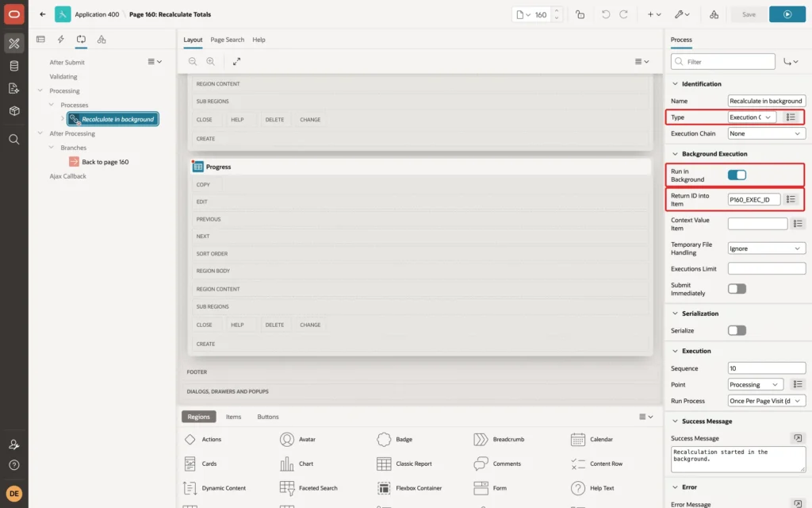Select the Recalculate in background process
The width and height of the screenshot is (812, 508).
pyautogui.click(x=113, y=119)
